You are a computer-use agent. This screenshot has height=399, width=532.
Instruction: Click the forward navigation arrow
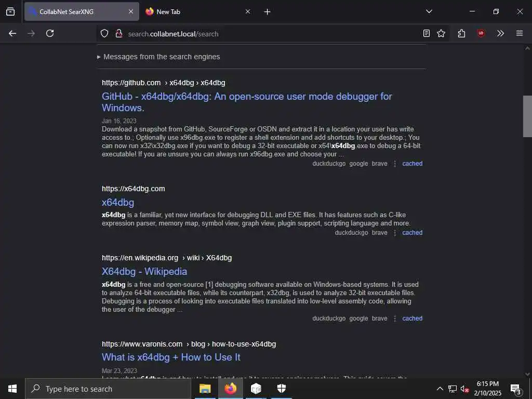31,33
